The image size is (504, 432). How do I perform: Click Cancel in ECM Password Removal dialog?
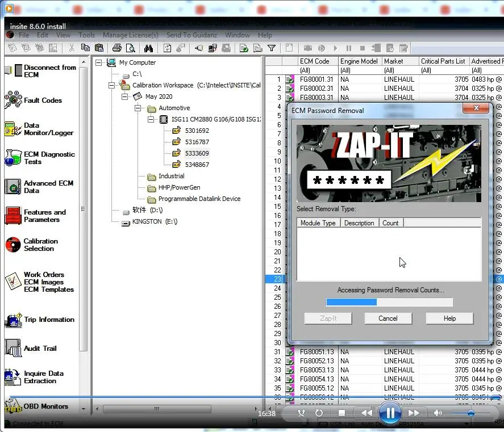(x=388, y=318)
